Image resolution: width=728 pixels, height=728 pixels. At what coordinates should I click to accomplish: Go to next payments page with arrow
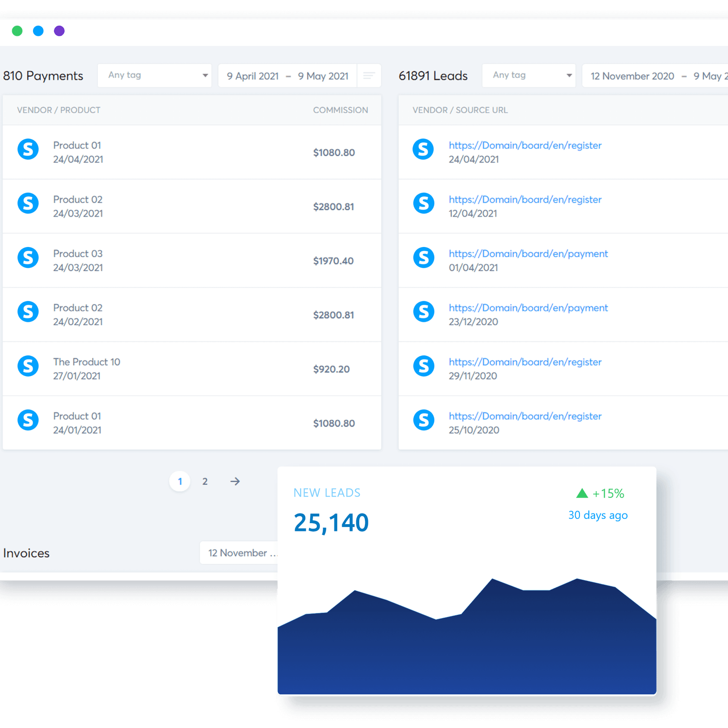pos(235,481)
